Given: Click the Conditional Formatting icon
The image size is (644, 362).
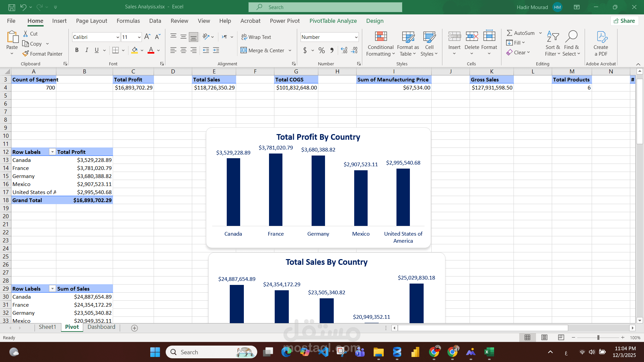Looking at the screenshot, I should pos(381,37).
